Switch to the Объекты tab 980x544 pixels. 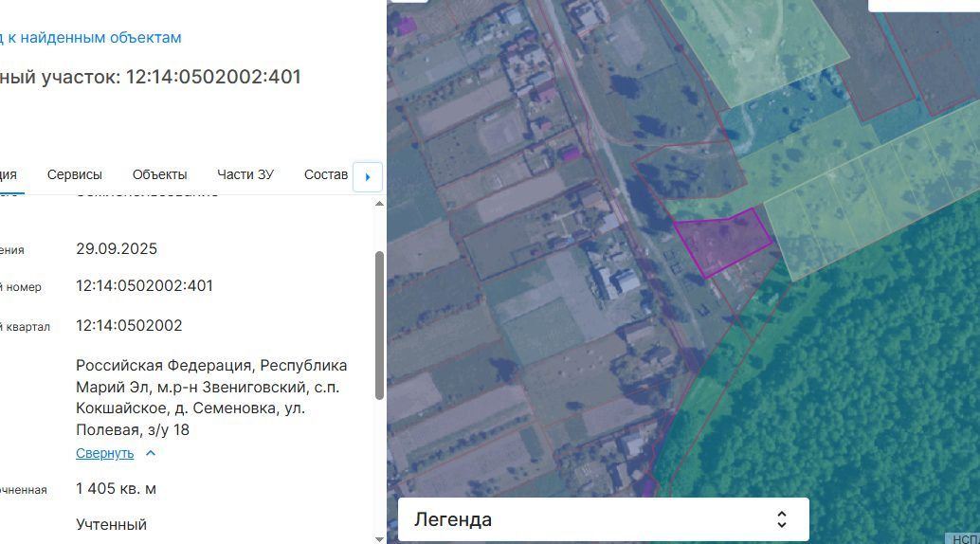(x=159, y=175)
